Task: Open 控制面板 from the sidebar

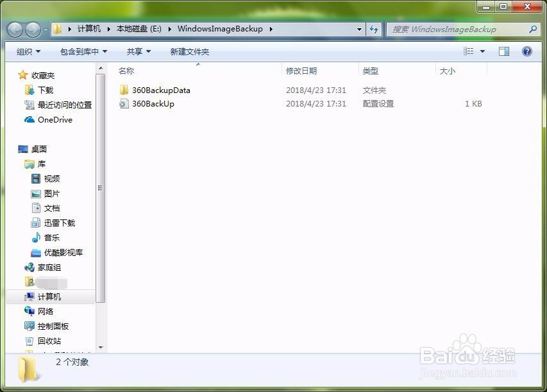Action: (x=53, y=326)
